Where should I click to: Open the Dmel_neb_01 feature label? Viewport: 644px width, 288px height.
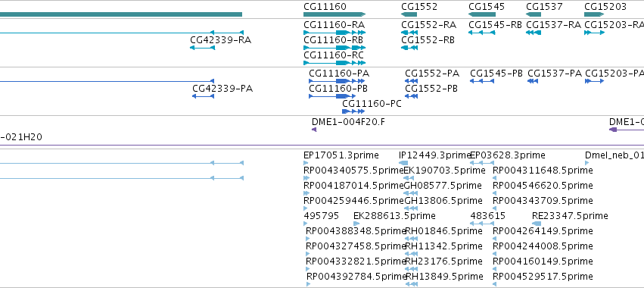point(614,155)
